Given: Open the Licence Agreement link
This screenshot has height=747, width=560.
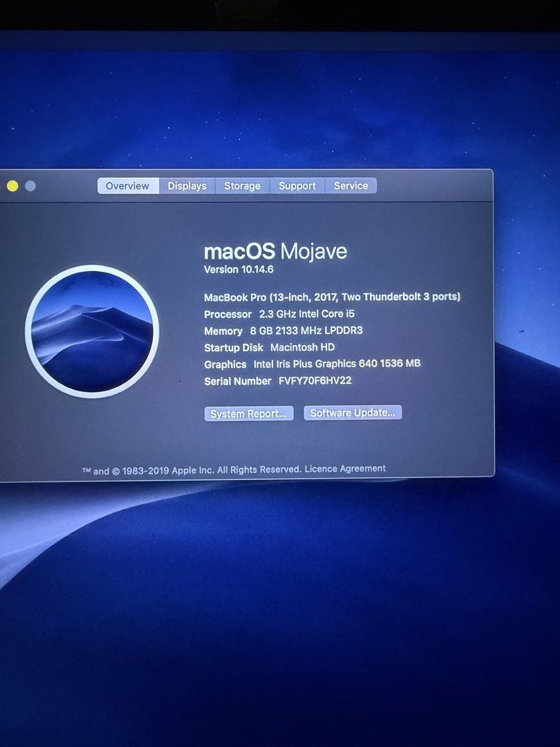Looking at the screenshot, I should click(345, 469).
